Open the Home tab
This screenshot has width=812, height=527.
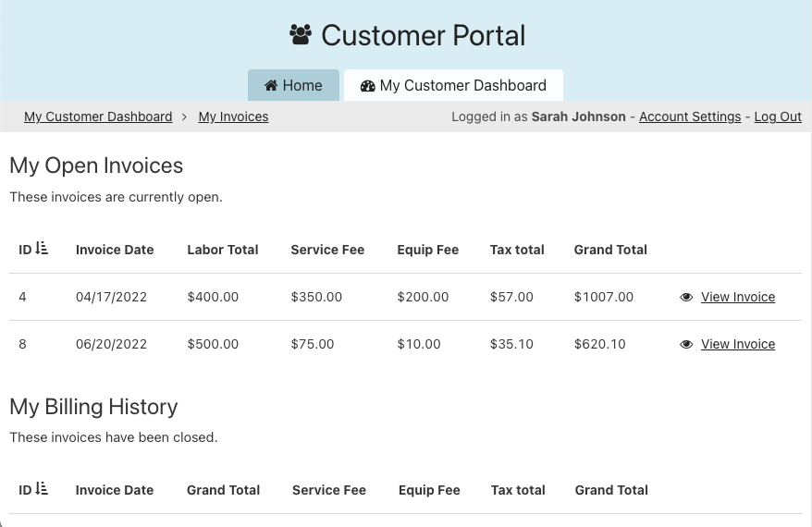coord(293,85)
